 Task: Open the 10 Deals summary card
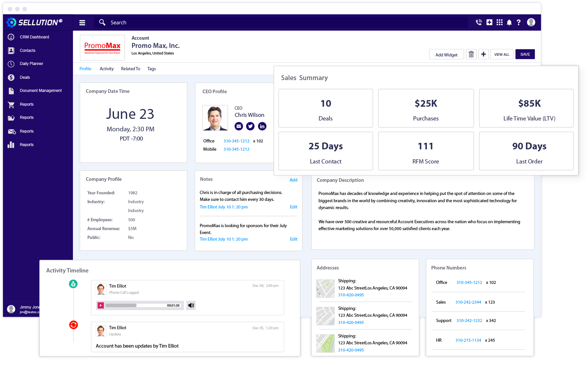click(326, 108)
